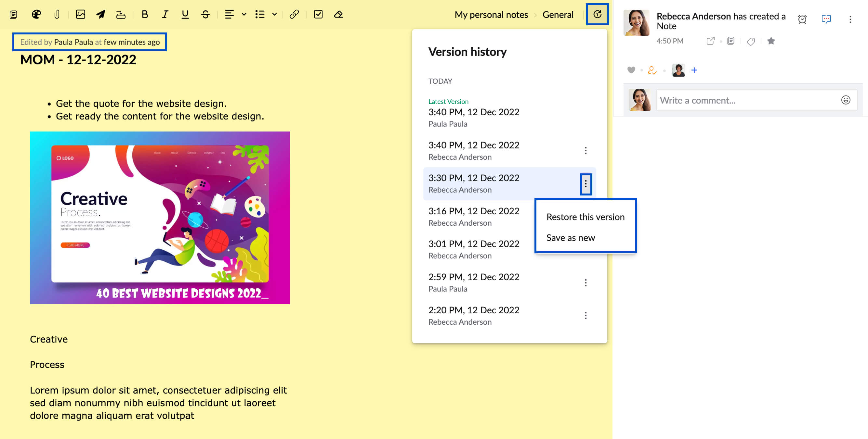Click 'Restore this version' for 3:30 PM entry

coord(585,217)
